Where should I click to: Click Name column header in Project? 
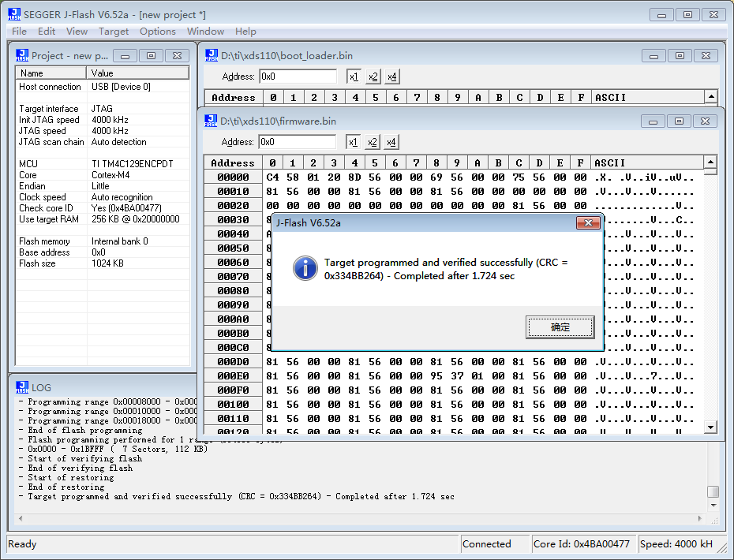(x=51, y=73)
